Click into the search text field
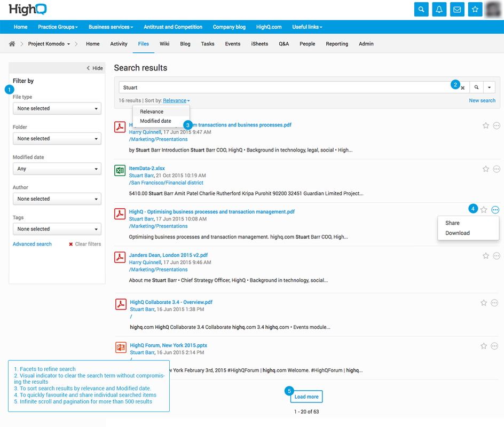504x427 pixels. pos(283,88)
